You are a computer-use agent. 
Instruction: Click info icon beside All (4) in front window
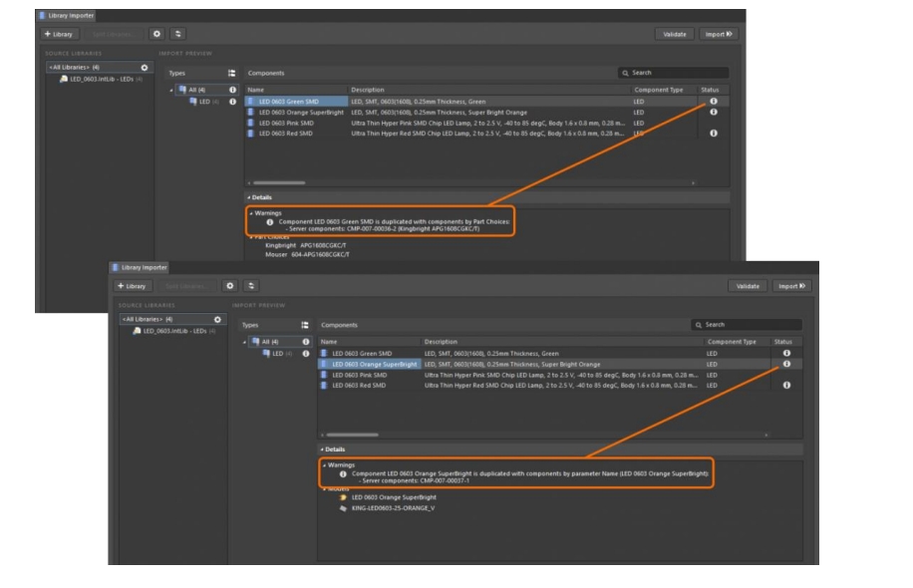click(306, 342)
